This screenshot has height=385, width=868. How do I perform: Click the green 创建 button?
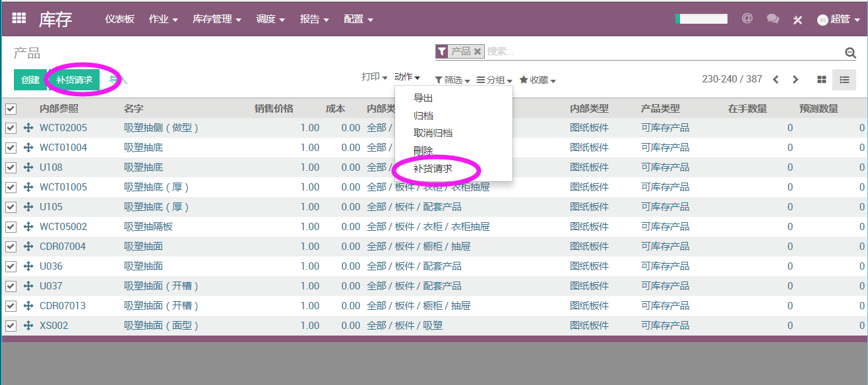(30, 80)
